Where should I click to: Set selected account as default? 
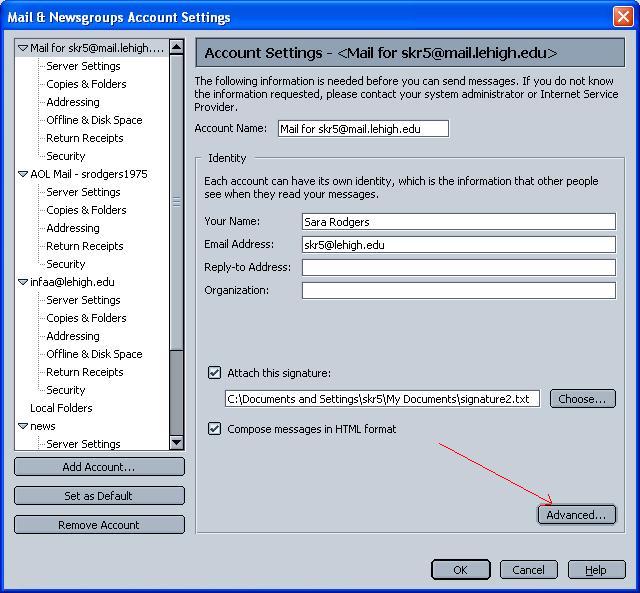pyautogui.click(x=99, y=496)
